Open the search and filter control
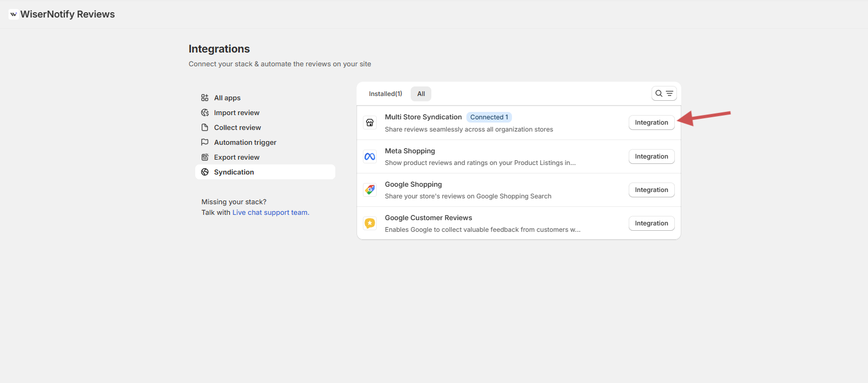The height and width of the screenshot is (383, 868). tap(664, 93)
